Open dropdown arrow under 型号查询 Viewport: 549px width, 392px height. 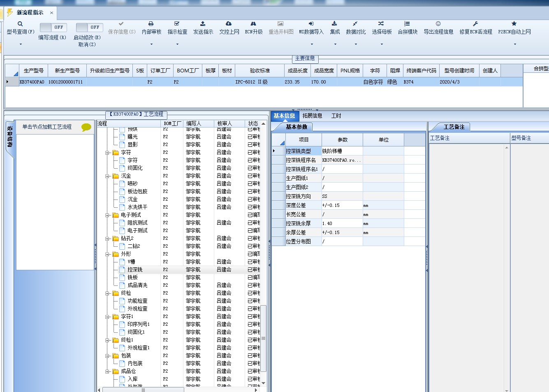point(21,44)
